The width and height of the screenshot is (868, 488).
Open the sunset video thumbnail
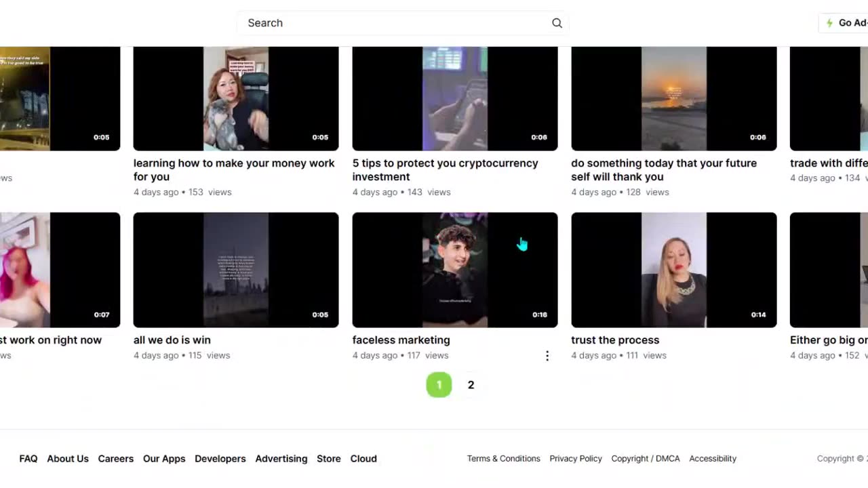[x=674, y=98]
